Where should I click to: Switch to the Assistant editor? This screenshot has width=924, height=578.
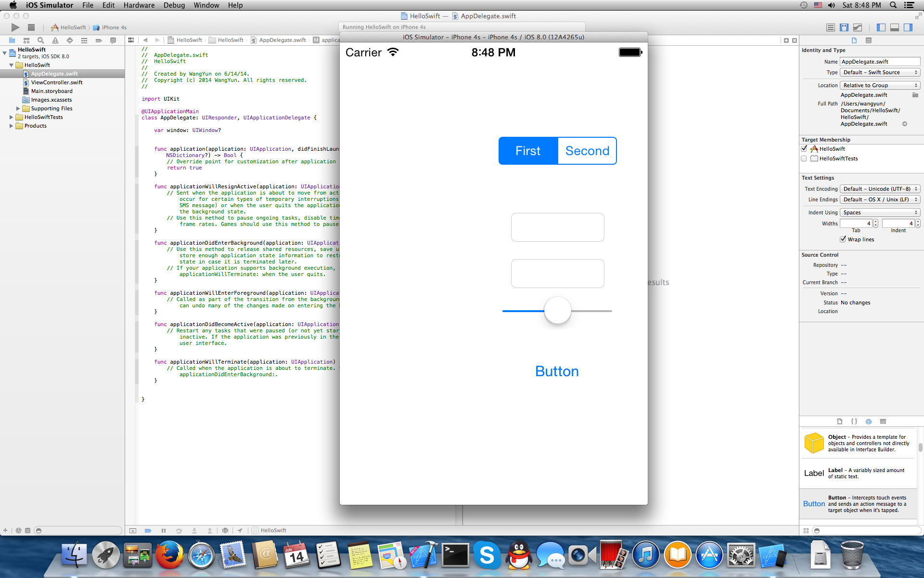[x=844, y=27]
